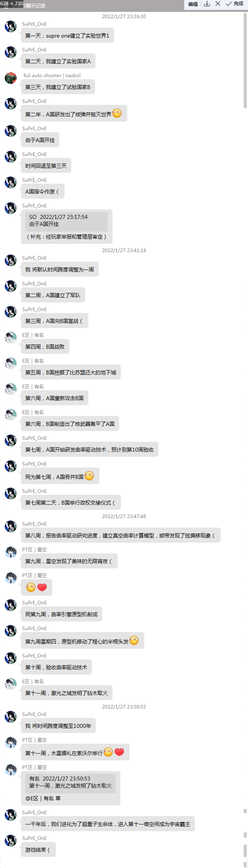Click the avatar beside '第四周，B国战败'

(x=11, y=338)
